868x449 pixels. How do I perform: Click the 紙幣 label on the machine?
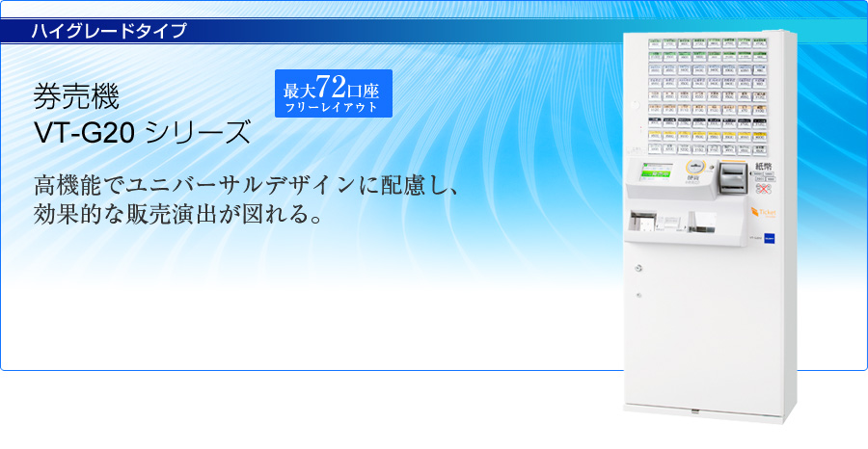tap(764, 166)
